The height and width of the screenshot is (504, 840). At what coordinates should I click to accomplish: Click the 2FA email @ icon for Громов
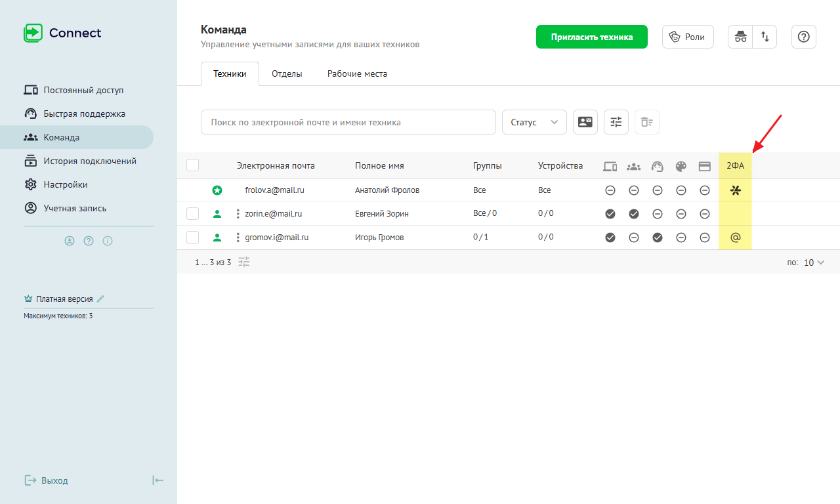[735, 238]
